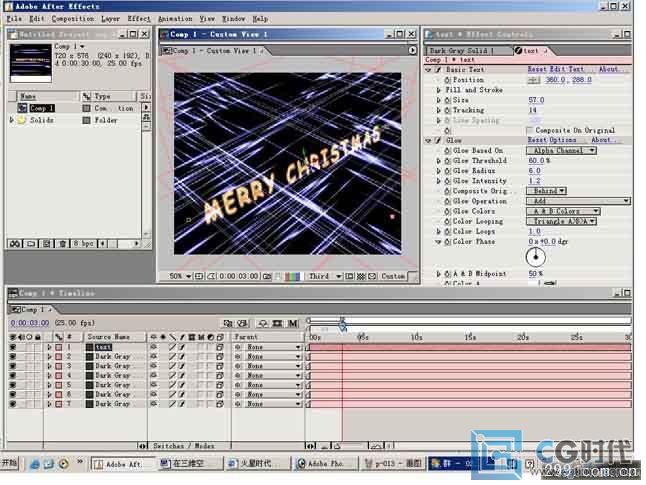
Task: Collapse the Basic Text effect
Action: pos(428,70)
